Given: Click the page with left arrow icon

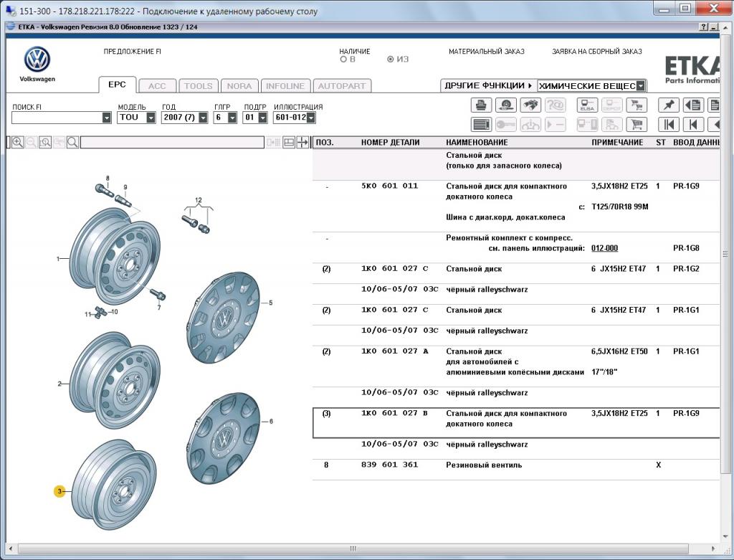Looking at the screenshot, I should tap(693, 105).
